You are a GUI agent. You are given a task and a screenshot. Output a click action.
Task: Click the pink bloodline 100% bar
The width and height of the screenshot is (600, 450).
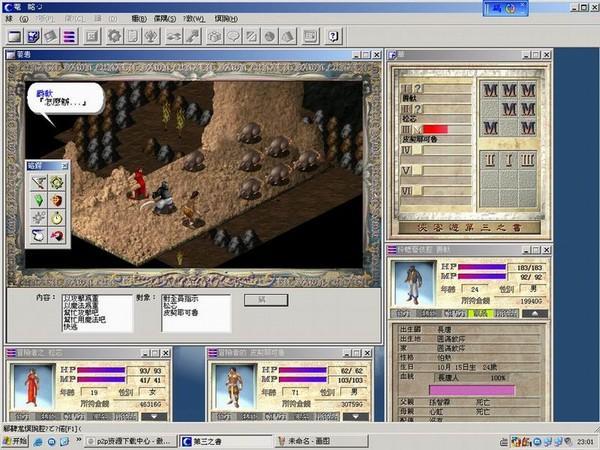coord(472,390)
